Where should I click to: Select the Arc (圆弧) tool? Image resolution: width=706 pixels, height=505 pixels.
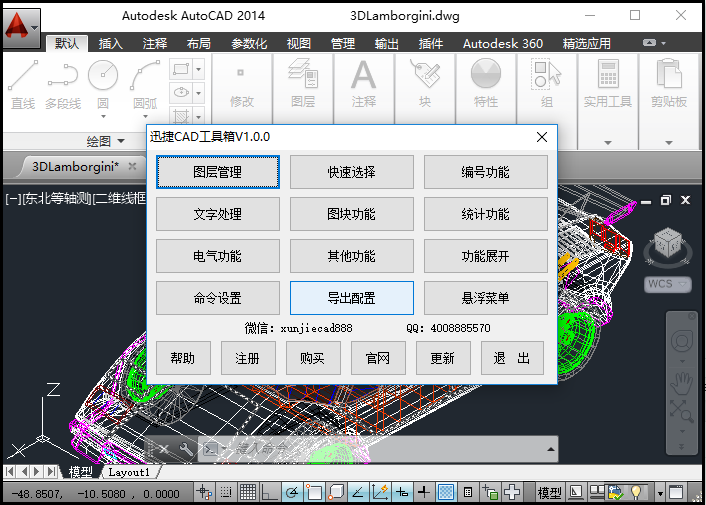click(x=145, y=85)
